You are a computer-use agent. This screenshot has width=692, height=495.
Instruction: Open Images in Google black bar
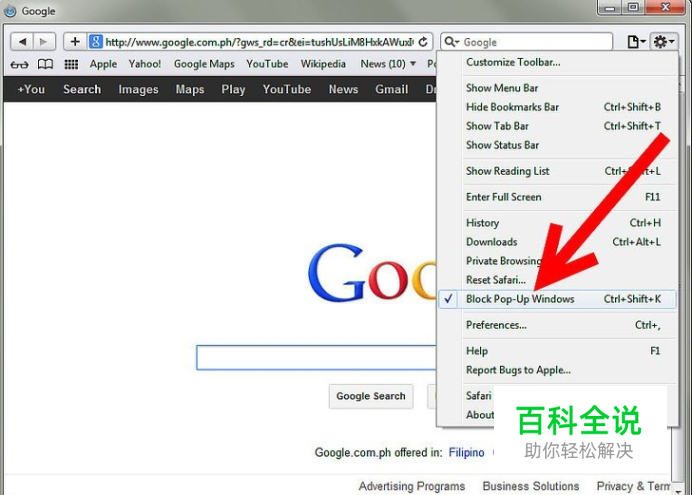[x=138, y=89]
